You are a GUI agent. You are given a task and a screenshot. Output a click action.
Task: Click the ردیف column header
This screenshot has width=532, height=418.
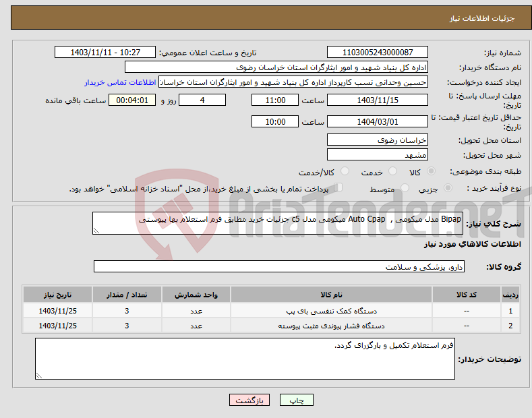tap(510, 295)
